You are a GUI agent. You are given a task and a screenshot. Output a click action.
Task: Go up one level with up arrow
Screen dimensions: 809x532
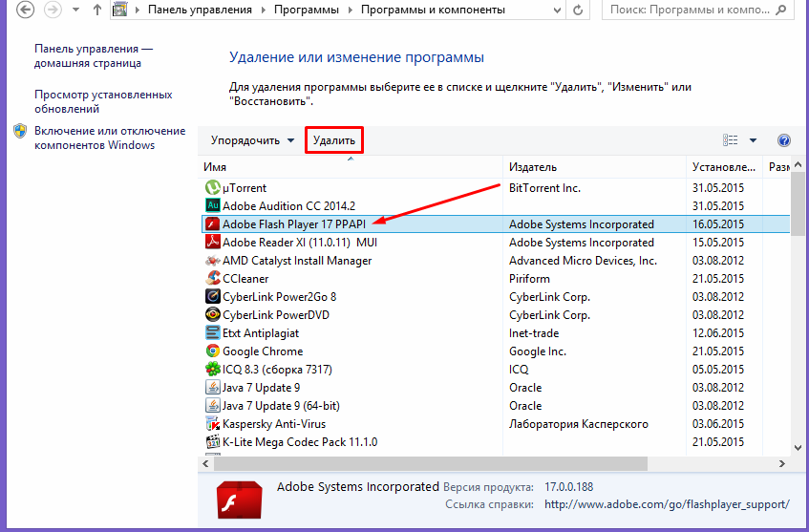click(x=97, y=10)
